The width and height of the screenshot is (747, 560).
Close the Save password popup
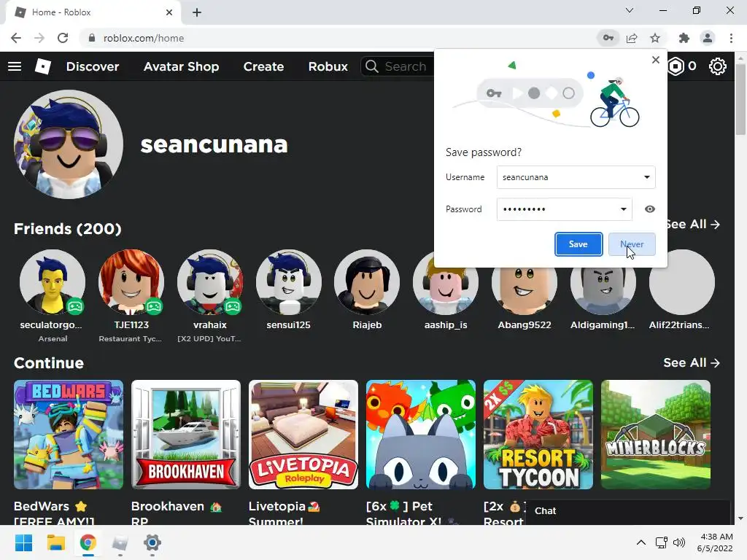[x=656, y=60]
